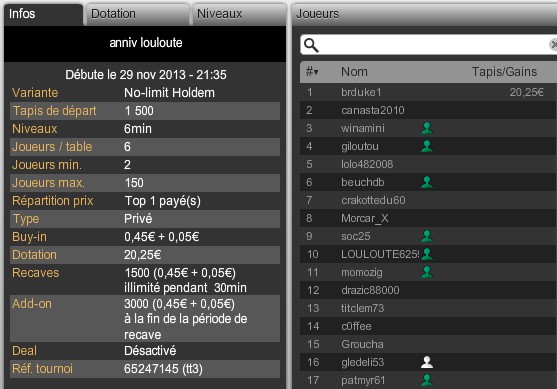Click the Type value Privé

click(138, 218)
